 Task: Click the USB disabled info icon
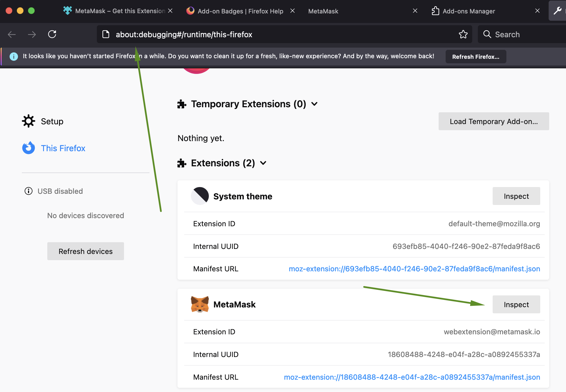(x=29, y=191)
